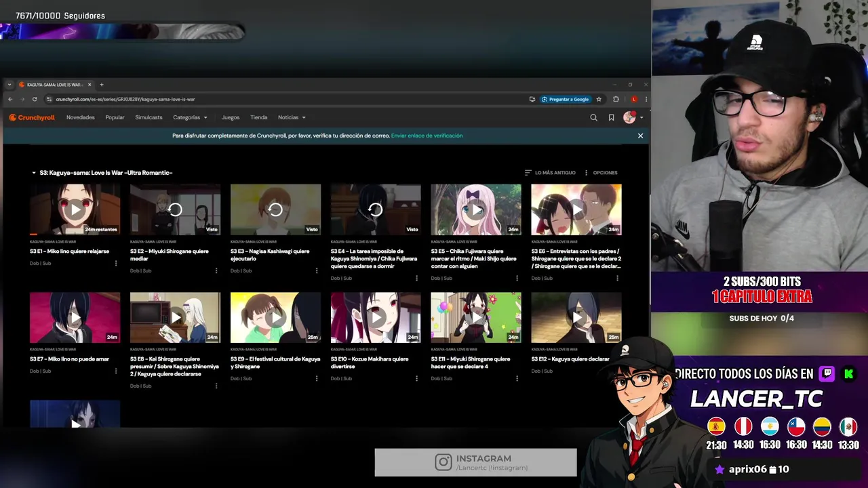Open title S3 E10 – Kozue Makihara quiere divertirse
Viewport: 868px width, 488px height.
tap(370, 363)
